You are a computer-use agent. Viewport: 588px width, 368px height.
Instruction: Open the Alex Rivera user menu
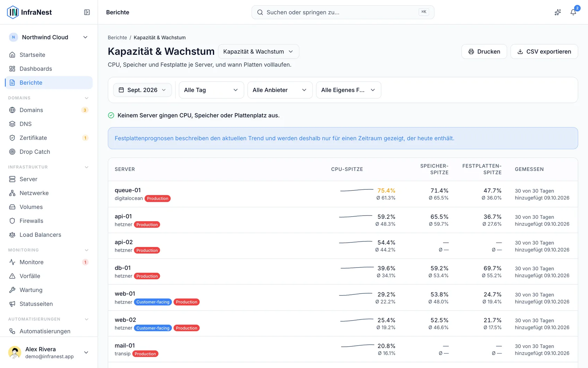coord(49,352)
